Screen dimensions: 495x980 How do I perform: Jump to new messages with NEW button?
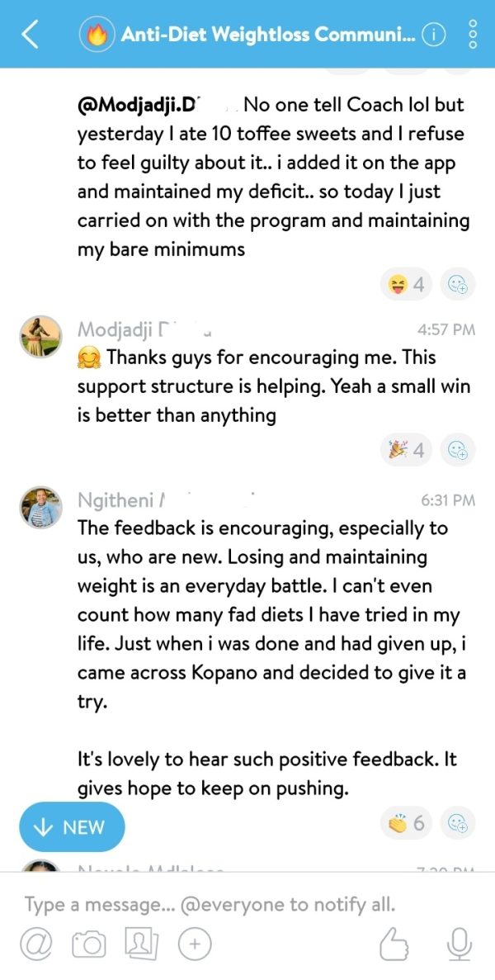(72, 827)
